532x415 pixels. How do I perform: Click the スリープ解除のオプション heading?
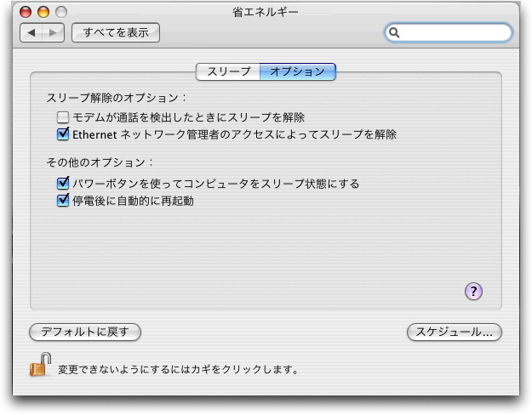click(116, 98)
